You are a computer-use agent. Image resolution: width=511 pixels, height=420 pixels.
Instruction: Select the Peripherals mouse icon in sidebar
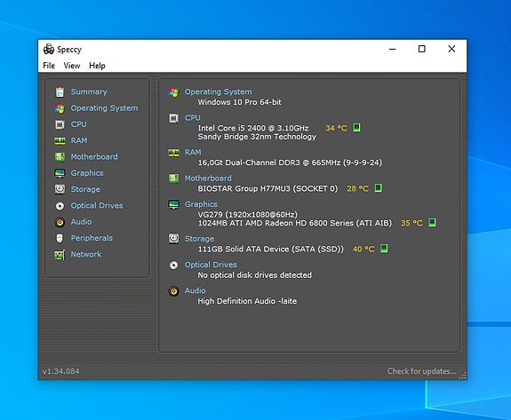(x=60, y=238)
